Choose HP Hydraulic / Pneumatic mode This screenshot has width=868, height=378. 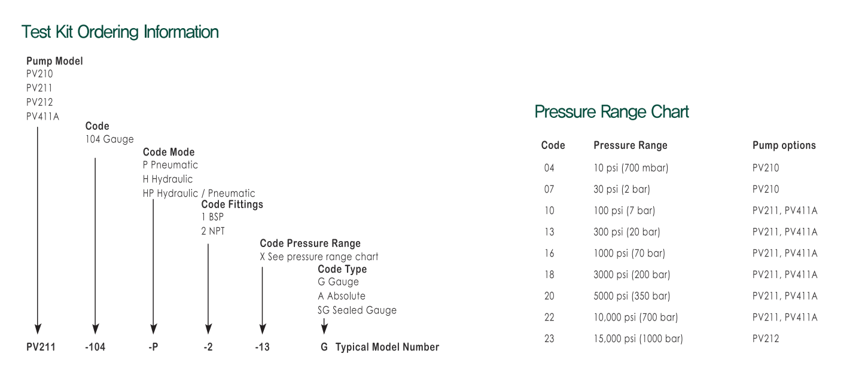pyautogui.click(x=199, y=193)
